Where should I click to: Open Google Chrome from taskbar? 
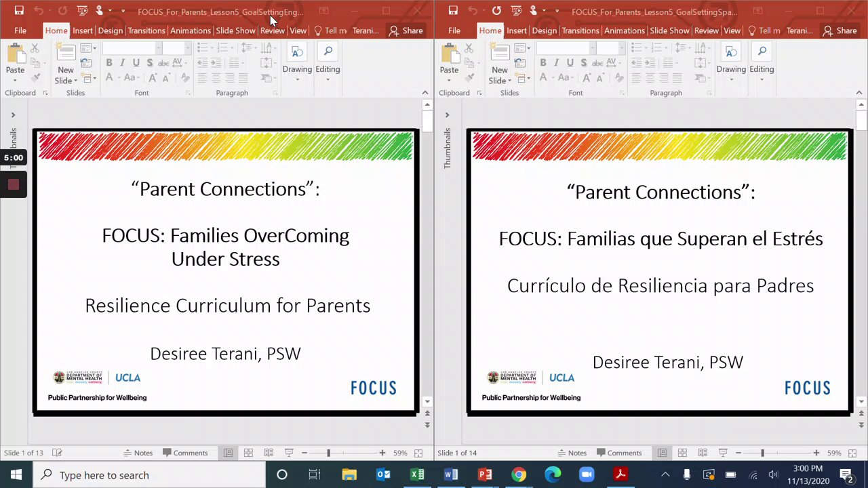519,474
